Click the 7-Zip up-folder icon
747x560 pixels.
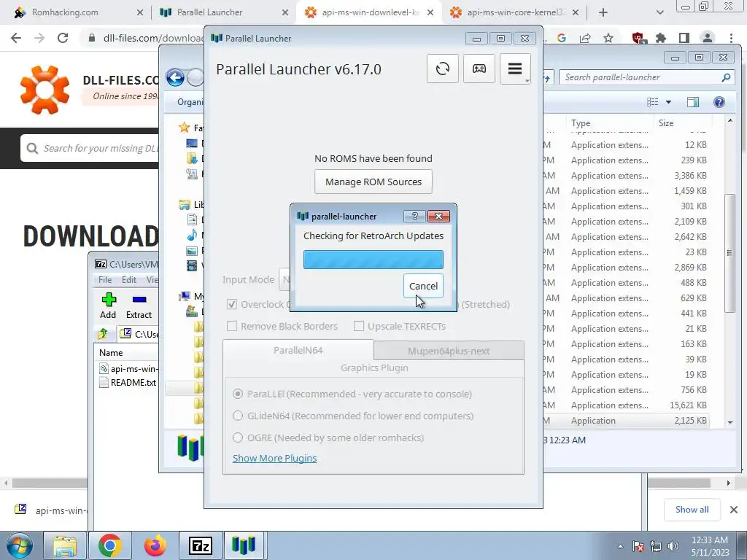click(x=103, y=334)
